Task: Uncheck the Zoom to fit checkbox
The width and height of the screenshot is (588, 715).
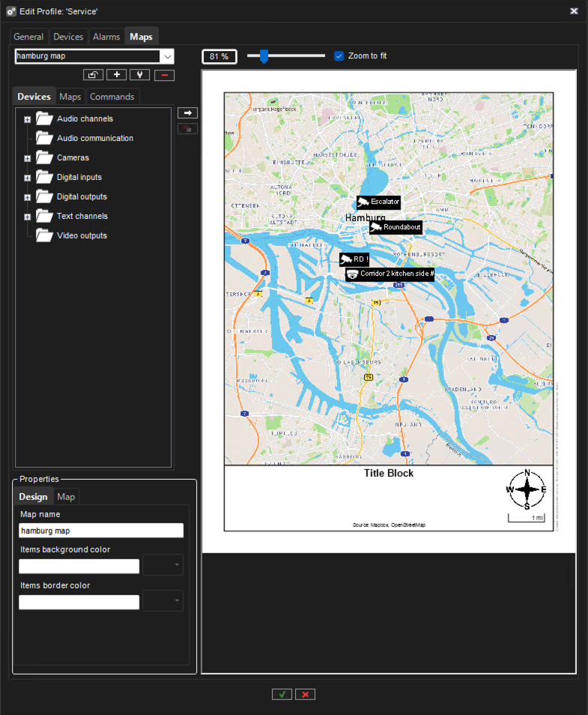Action: coord(339,56)
